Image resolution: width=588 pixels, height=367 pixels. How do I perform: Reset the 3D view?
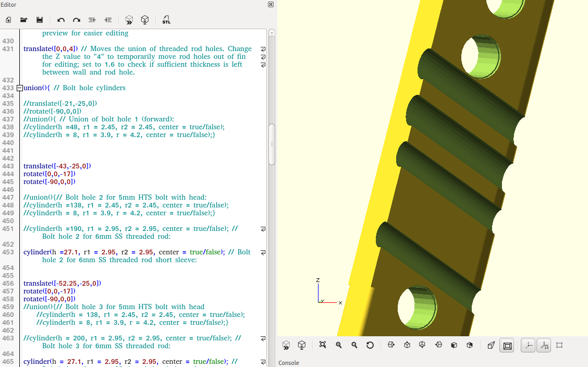point(370,345)
